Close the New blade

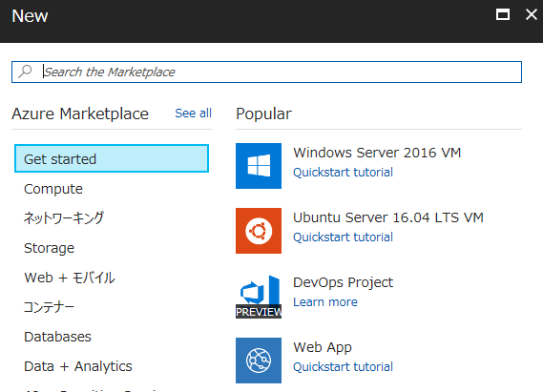(x=532, y=14)
